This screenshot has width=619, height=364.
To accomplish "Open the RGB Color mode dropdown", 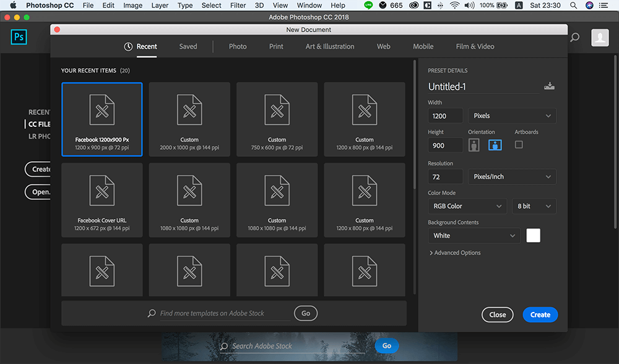I will coord(467,206).
